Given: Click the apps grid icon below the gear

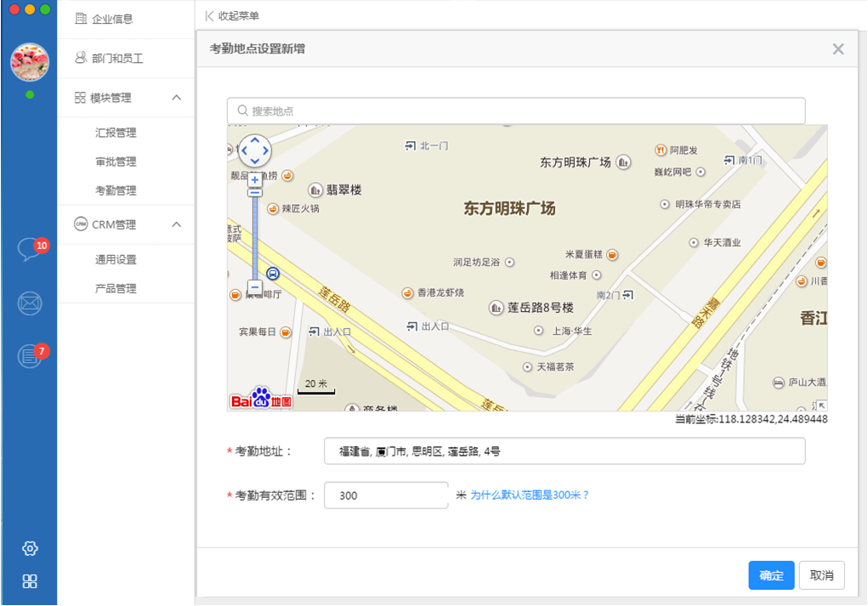Looking at the screenshot, I should coord(28,581).
